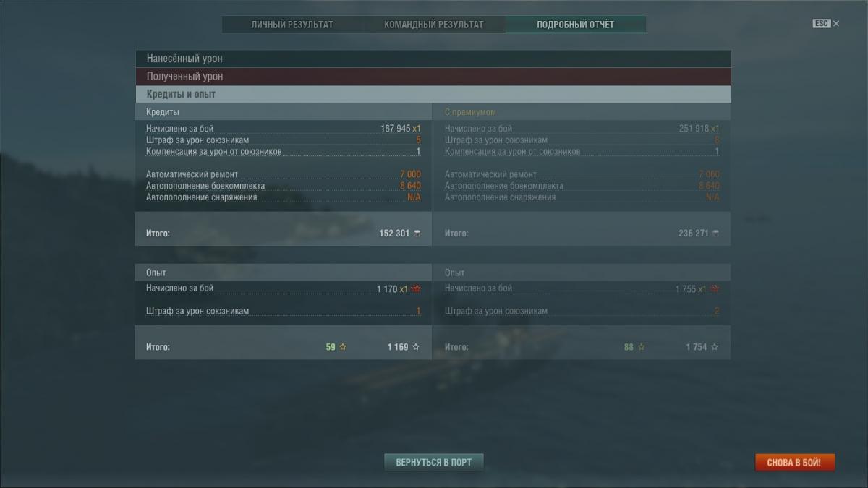This screenshot has width=868, height=488.
Task: Click the Автоматический ремонт cost 7 000
Action: (410, 174)
